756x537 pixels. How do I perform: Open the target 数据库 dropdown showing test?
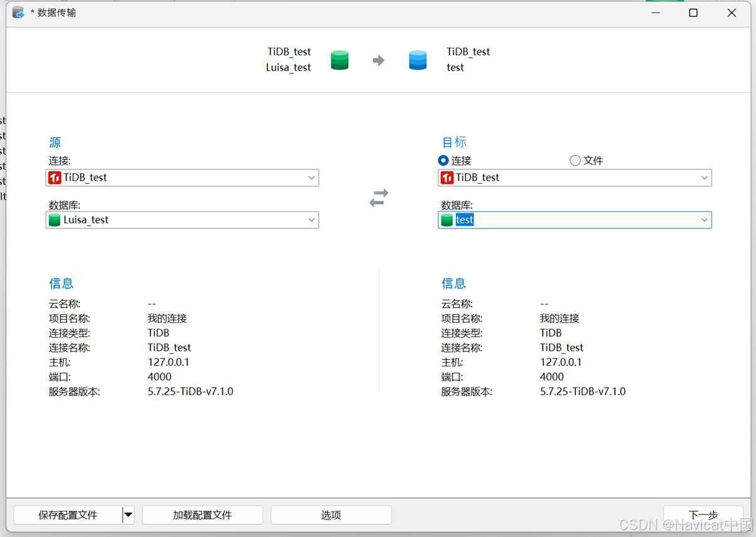click(705, 220)
